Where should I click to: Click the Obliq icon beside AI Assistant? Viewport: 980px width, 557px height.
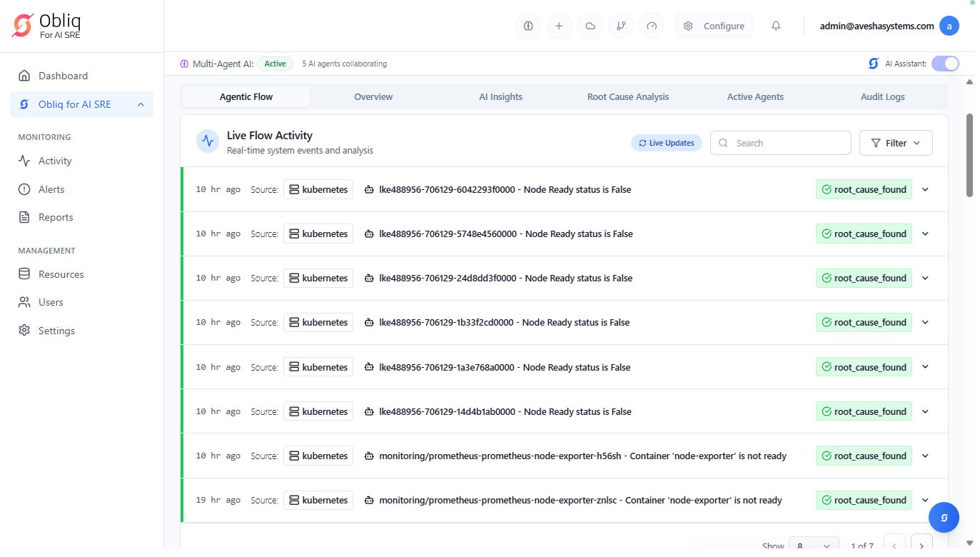click(x=873, y=64)
